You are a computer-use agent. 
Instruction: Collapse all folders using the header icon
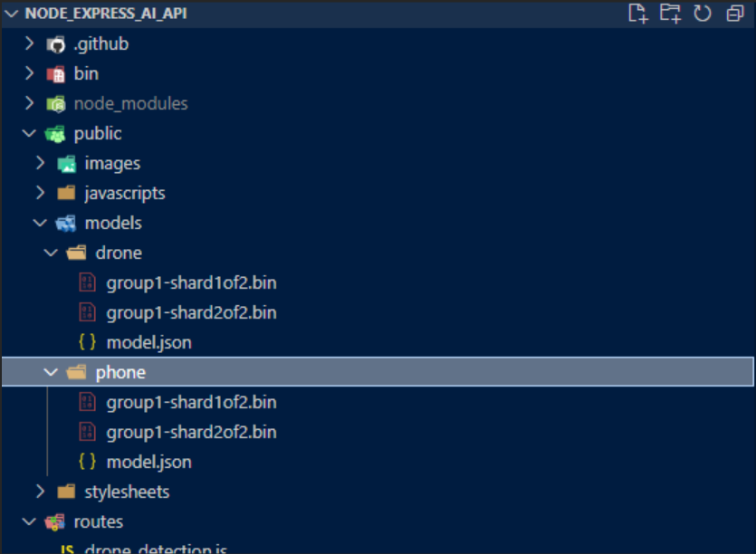pyautogui.click(x=735, y=13)
